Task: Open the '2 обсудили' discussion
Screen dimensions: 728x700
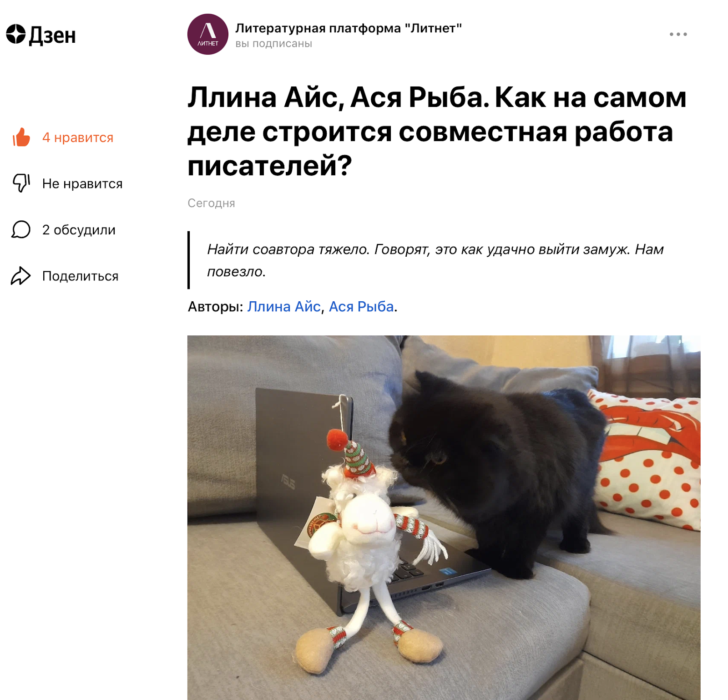Action: click(79, 230)
